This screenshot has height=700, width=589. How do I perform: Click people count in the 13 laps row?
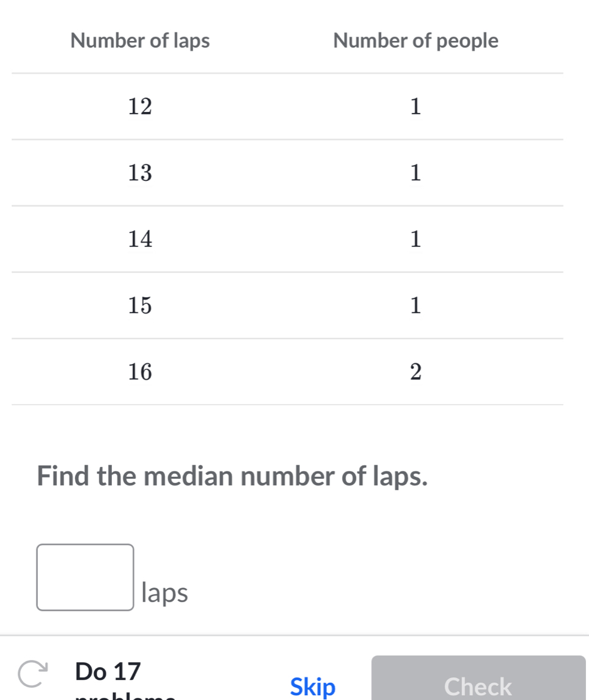pos(415,174)
